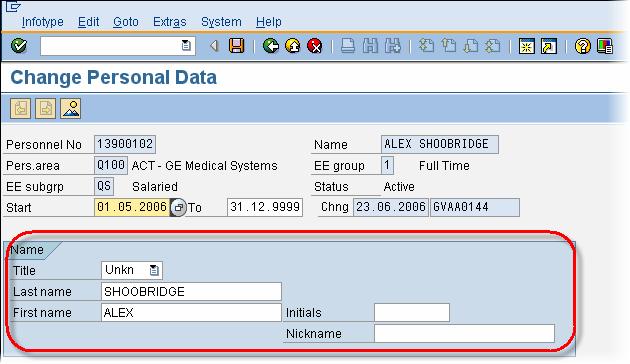
Task: Click the To date field 31.12.9999
Action: 265,207
